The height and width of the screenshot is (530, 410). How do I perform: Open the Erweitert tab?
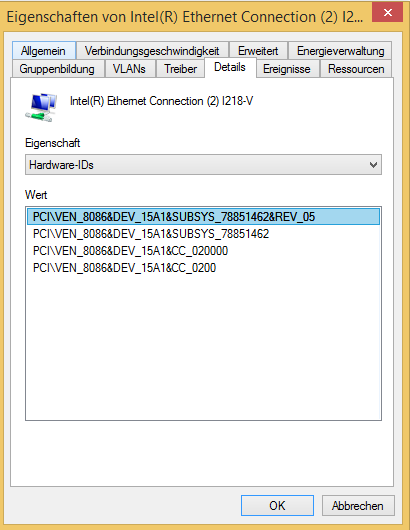(x=258, y=51)
